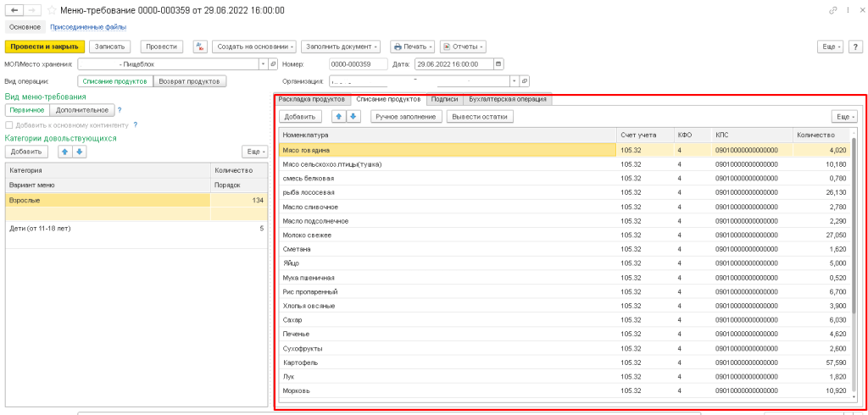
Task: Move product row up in Списание table
Action: click(339, 116)
